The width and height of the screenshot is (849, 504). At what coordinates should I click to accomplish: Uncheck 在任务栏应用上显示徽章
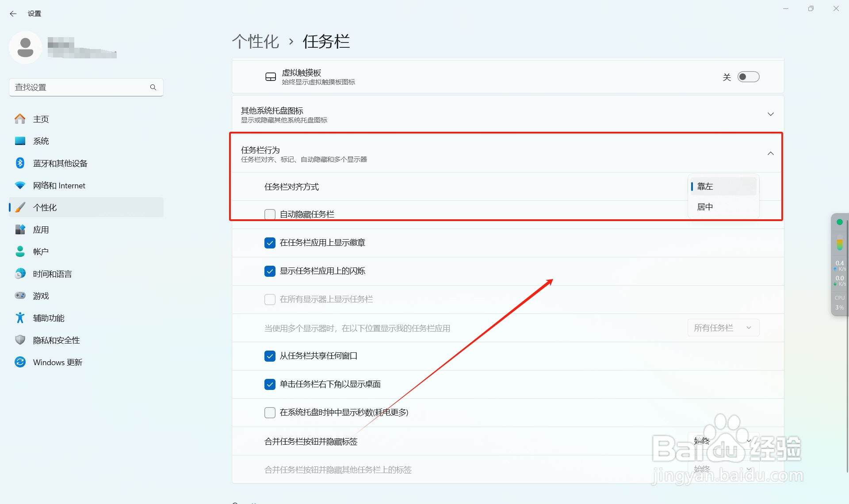tap(270, 242)
